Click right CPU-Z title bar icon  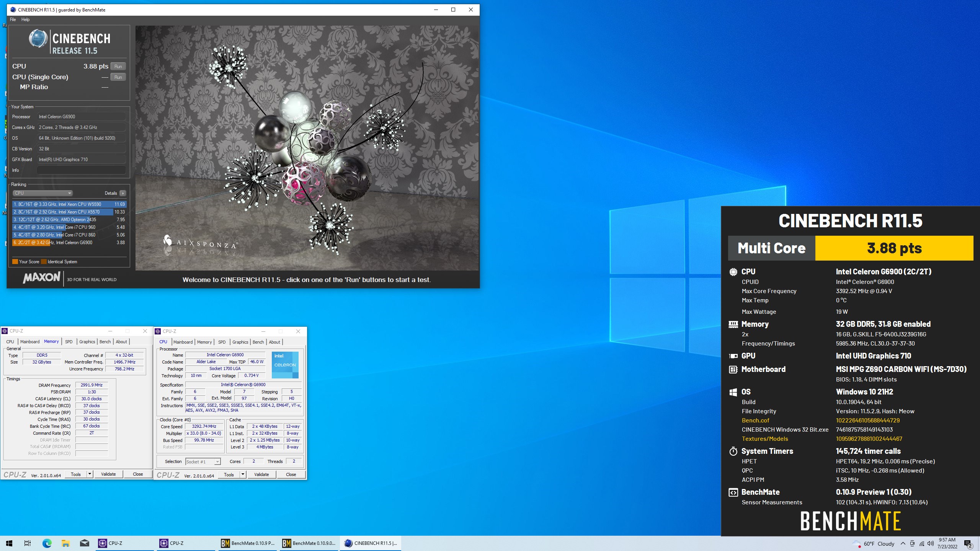pos(158,331)
